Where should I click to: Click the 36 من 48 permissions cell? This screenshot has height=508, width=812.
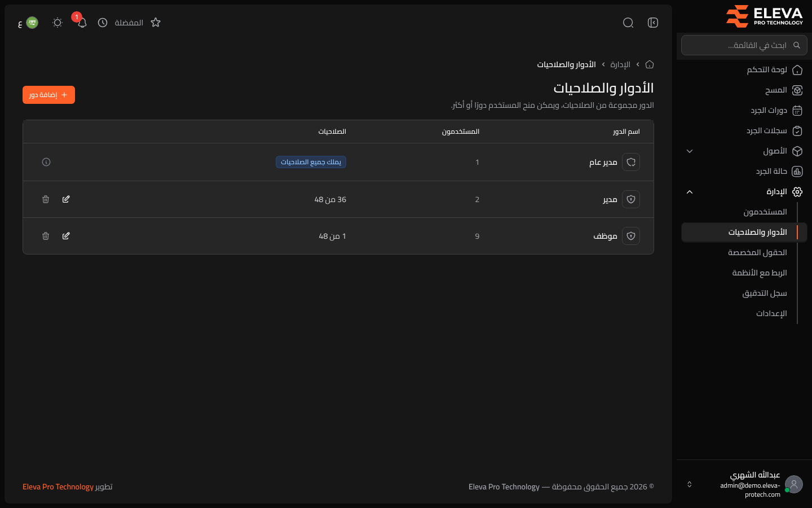point(330,199)
